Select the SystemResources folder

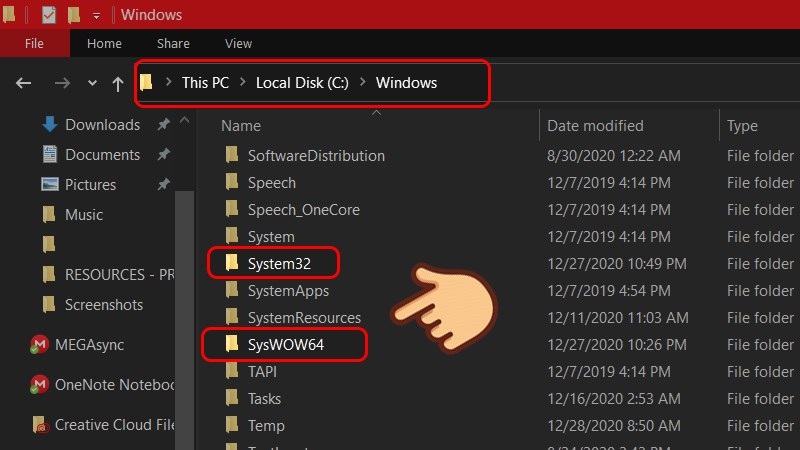tap(304, 318)
